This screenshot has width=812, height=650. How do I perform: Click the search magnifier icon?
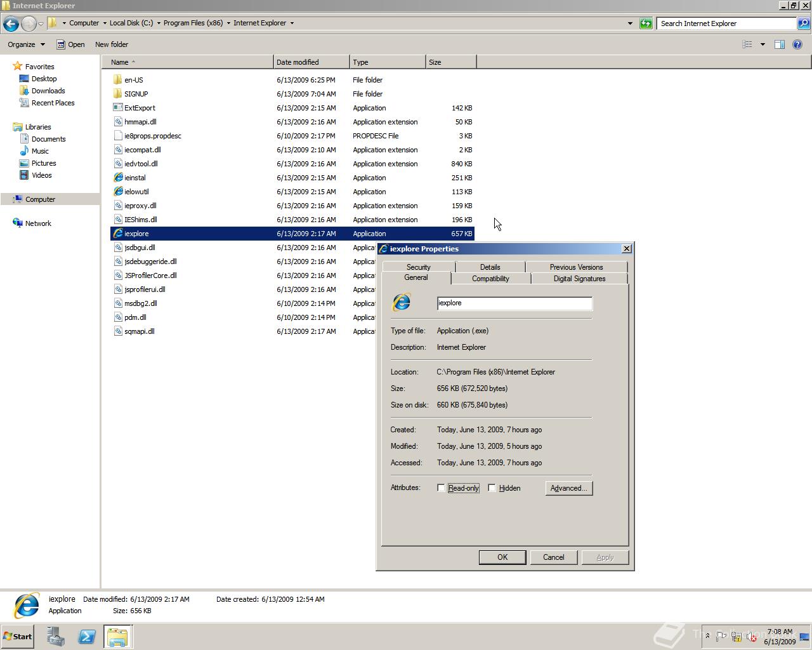tap(803, 23)
